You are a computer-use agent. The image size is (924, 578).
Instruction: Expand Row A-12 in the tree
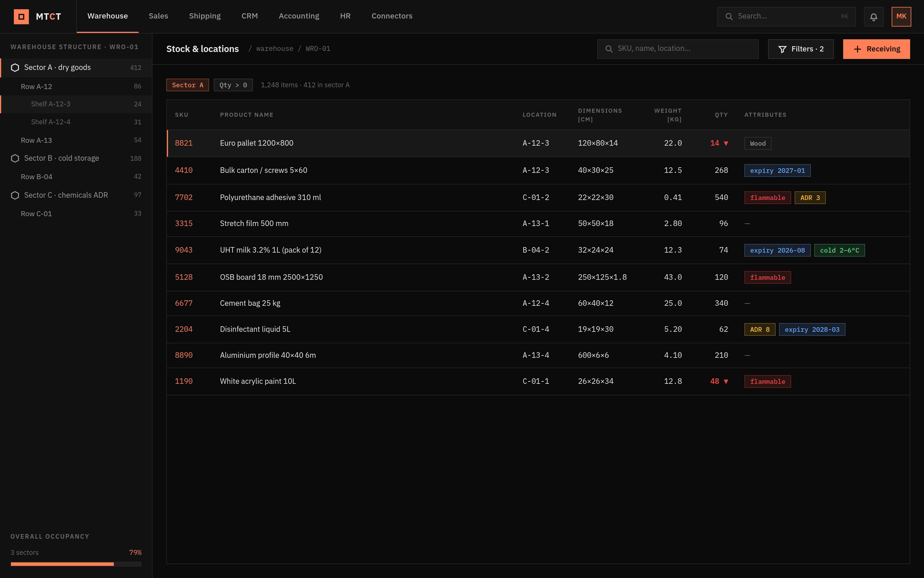click(76, 86)
